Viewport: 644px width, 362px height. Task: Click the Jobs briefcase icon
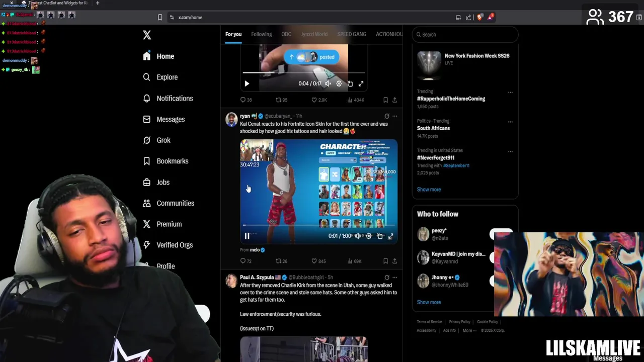point(147,182)
